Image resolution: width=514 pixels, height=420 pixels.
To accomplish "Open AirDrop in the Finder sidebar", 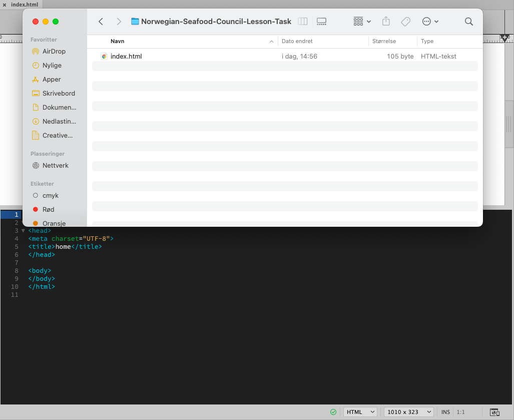I will click(54, 51).
